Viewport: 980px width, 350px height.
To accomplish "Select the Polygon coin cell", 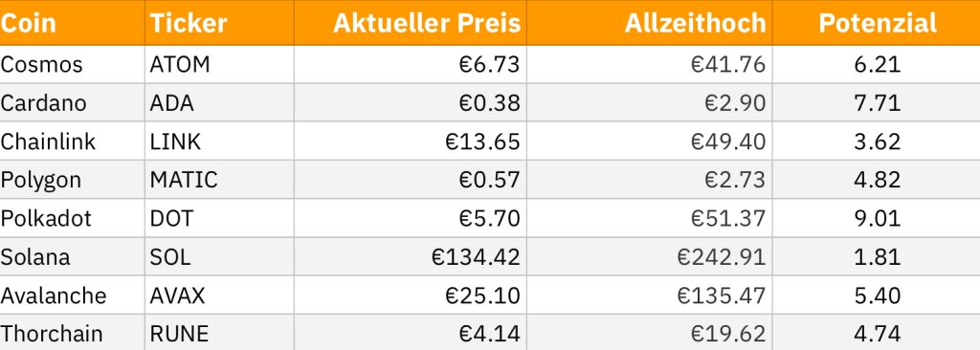I will click(72, 180).
